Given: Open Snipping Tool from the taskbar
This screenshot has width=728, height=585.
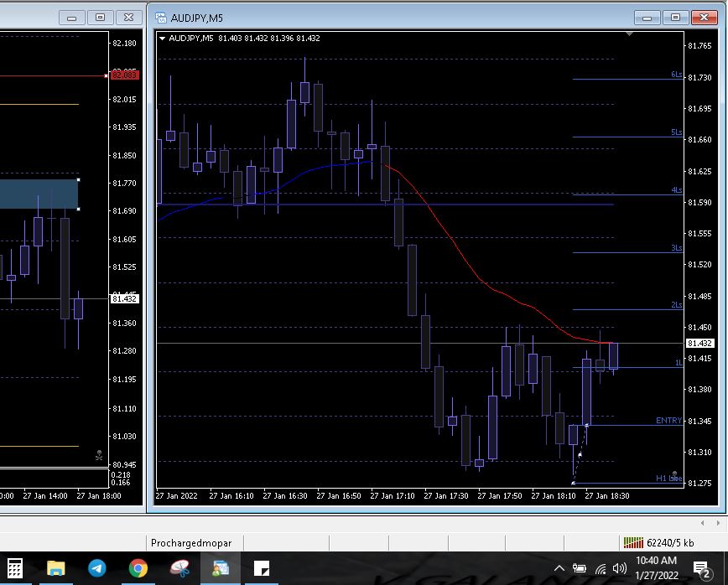Looking at the screenshot, I should [x=179, y=568].
